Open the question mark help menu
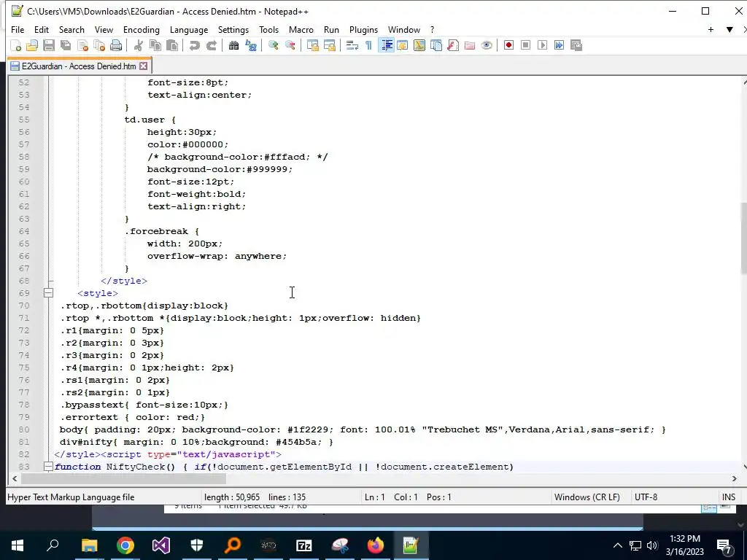747x560 pixels. [432, 29]
